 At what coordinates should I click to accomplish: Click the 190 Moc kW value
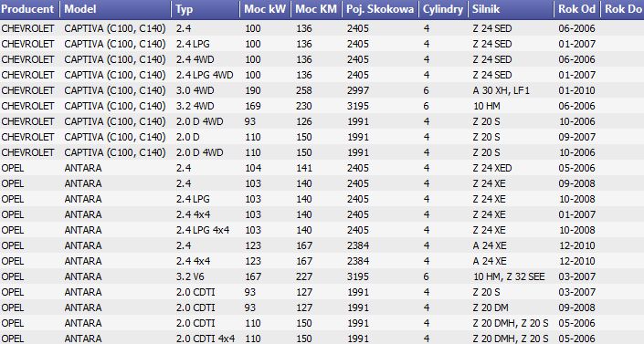tap(253, 90)
